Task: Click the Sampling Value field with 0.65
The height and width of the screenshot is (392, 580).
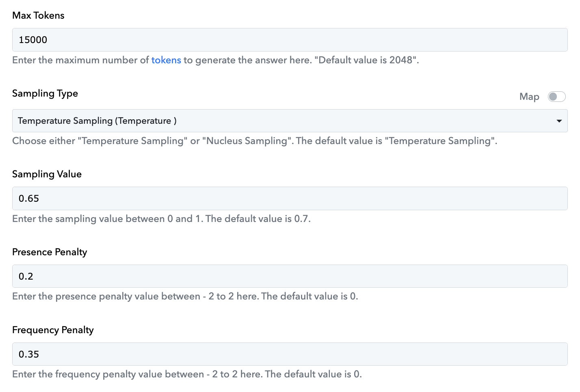Action: point(290,198)
